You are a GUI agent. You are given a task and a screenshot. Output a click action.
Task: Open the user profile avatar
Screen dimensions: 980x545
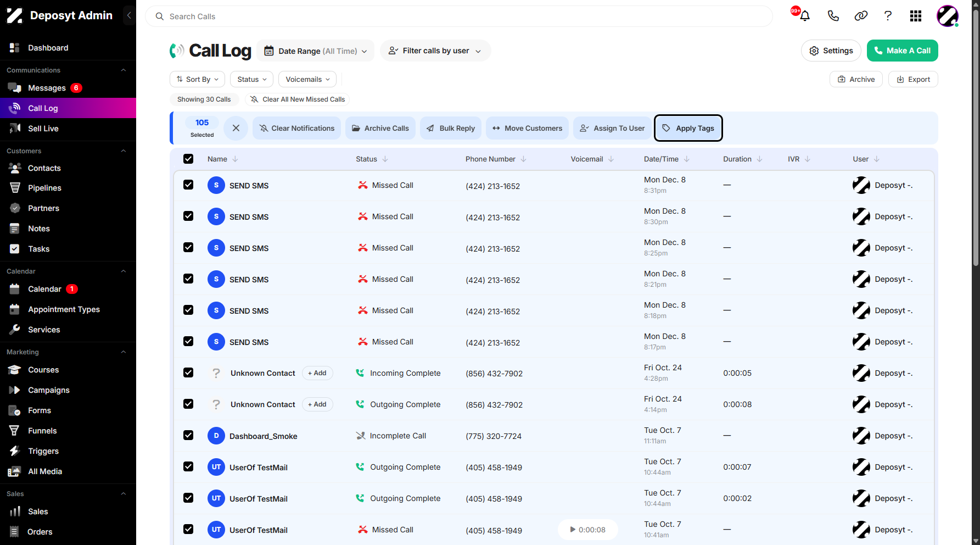(948, 16)
